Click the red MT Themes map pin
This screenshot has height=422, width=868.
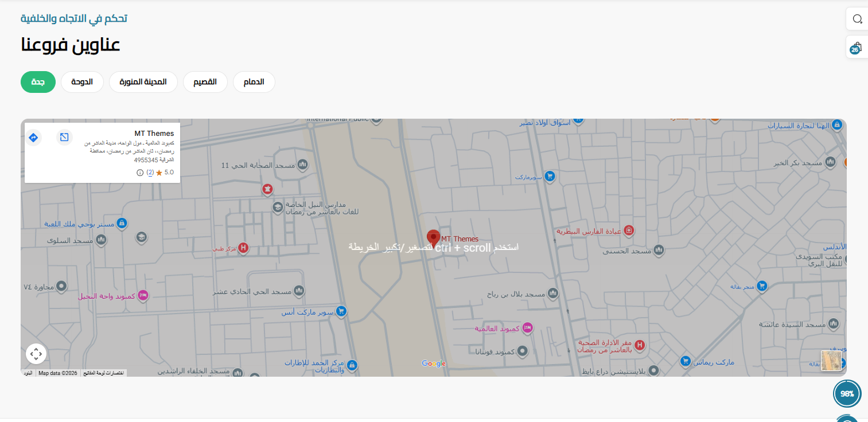(433, 238)
